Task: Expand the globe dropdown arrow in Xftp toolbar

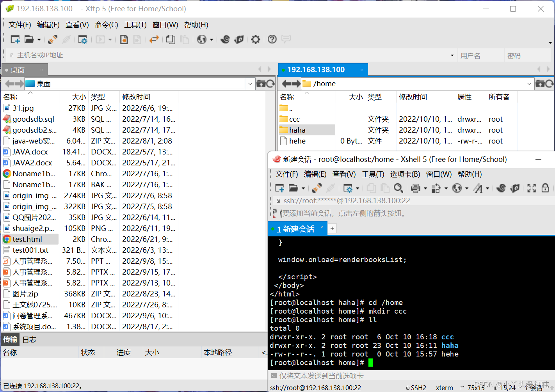Action: (212, 40)
